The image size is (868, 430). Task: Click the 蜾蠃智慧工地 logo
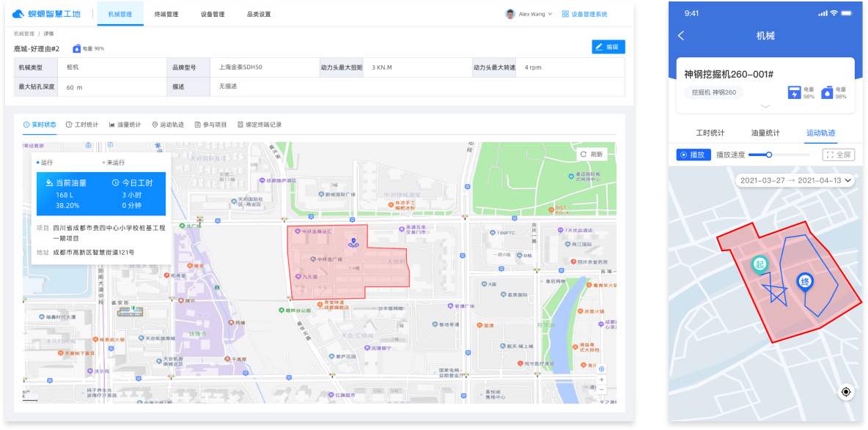point(46,14)
